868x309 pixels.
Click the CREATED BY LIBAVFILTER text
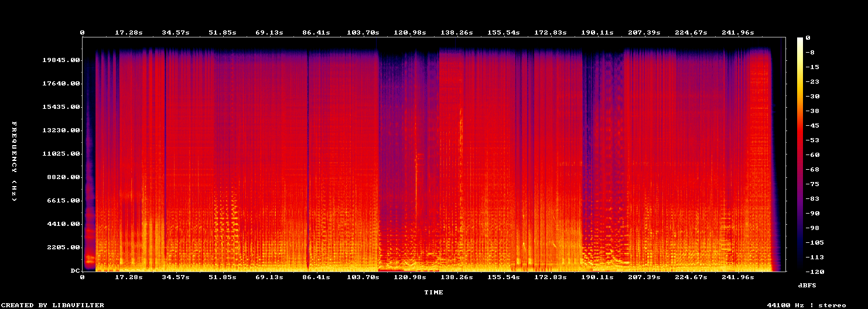point(52,305)
